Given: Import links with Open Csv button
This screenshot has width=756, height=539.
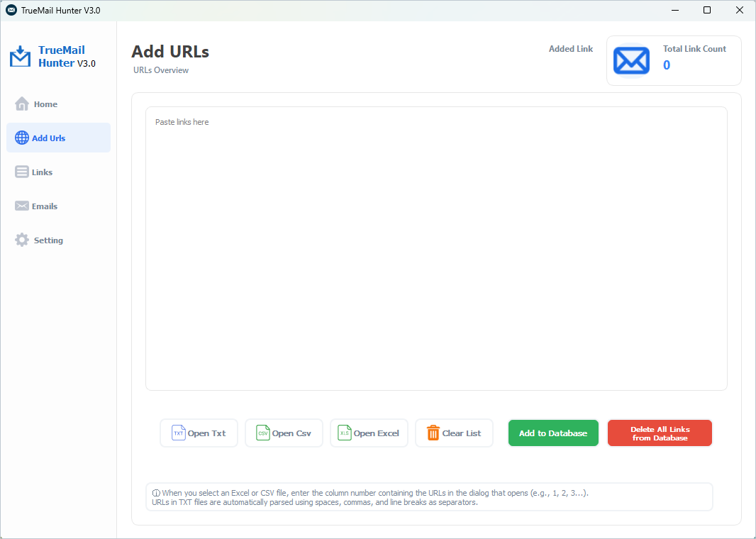Looking at the screenshot, I should click(x=284, y=433).
